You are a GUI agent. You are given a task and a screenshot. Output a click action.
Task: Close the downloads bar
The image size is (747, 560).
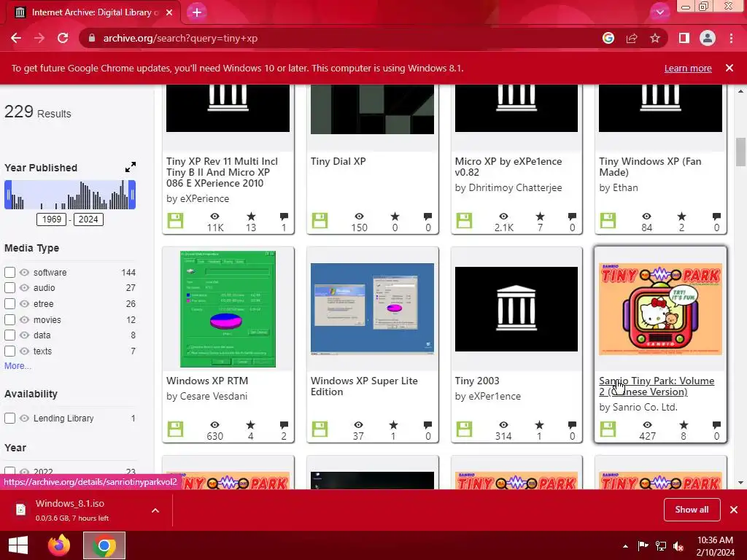click(734, 510)
